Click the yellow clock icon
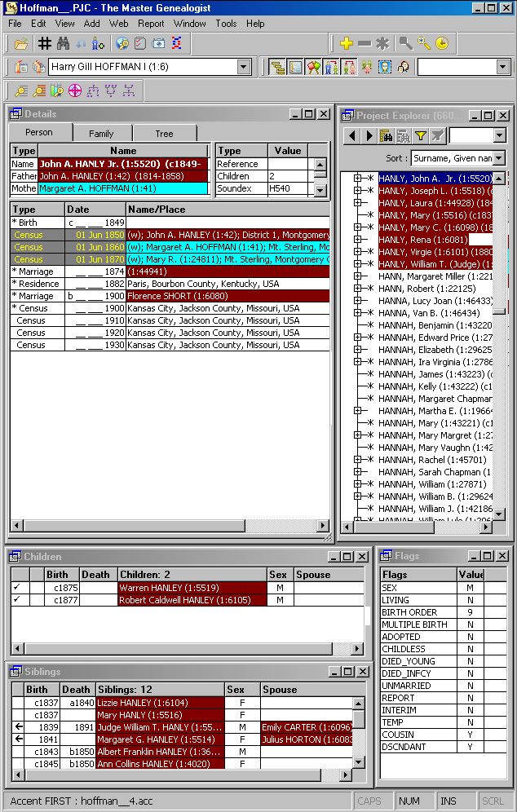Screen dimensions: 517x812 [442, 43]
